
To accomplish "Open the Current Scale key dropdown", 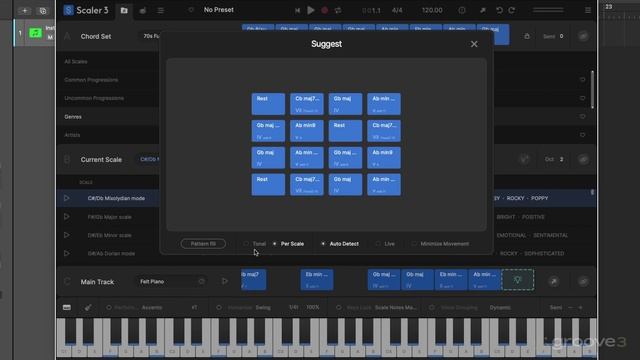I will click(x=148, y=160).
